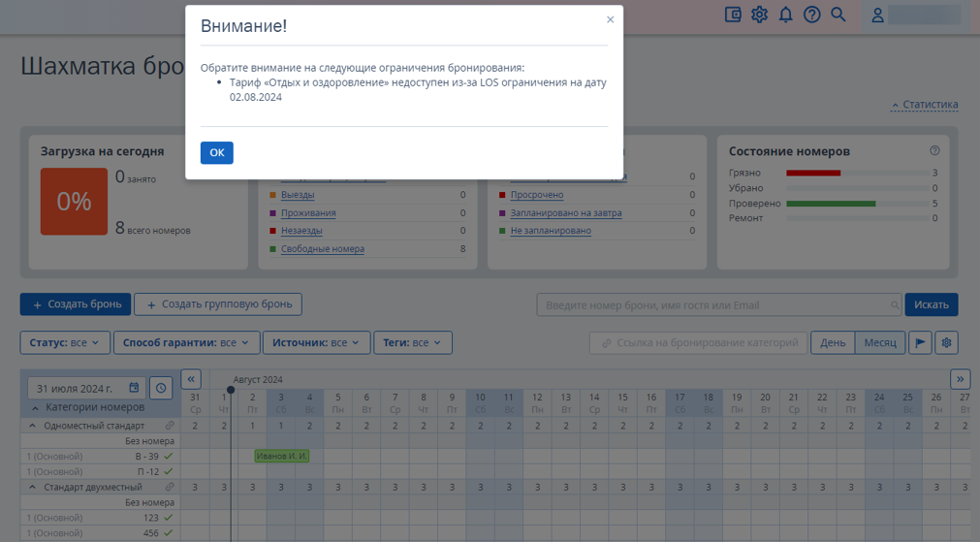Click the 31 июля 2024 г. date field
Screen dimensions: 980x542
pos(86,388)
